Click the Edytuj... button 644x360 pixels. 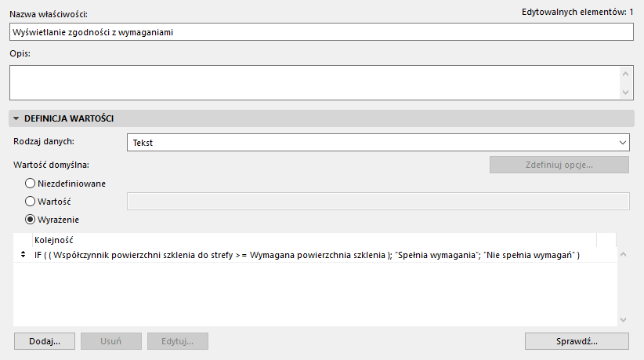pyautogui.click(x=178, y=341)
